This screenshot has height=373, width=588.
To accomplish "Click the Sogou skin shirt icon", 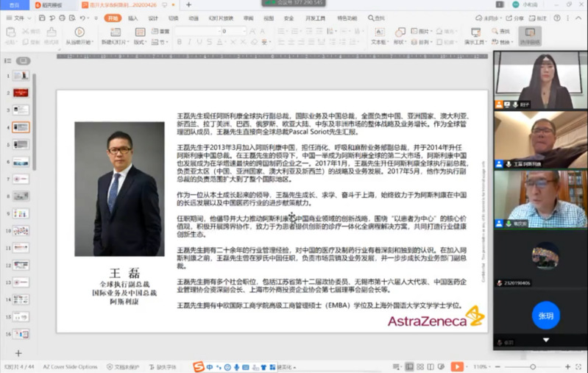I will (x=263, y=367).
